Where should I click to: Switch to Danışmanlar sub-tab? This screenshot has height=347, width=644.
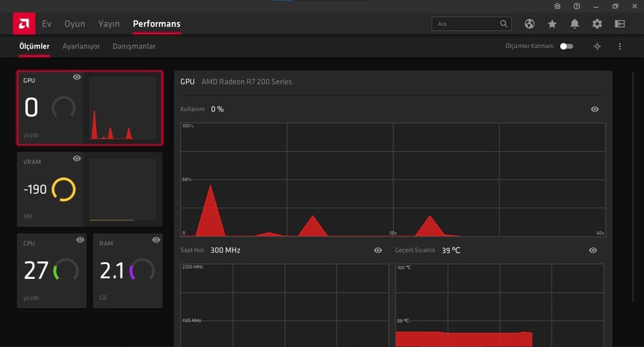(134, 47)
